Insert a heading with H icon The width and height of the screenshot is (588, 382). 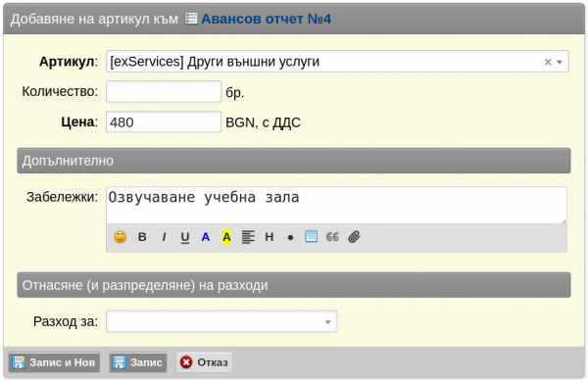tap(269, 237)
